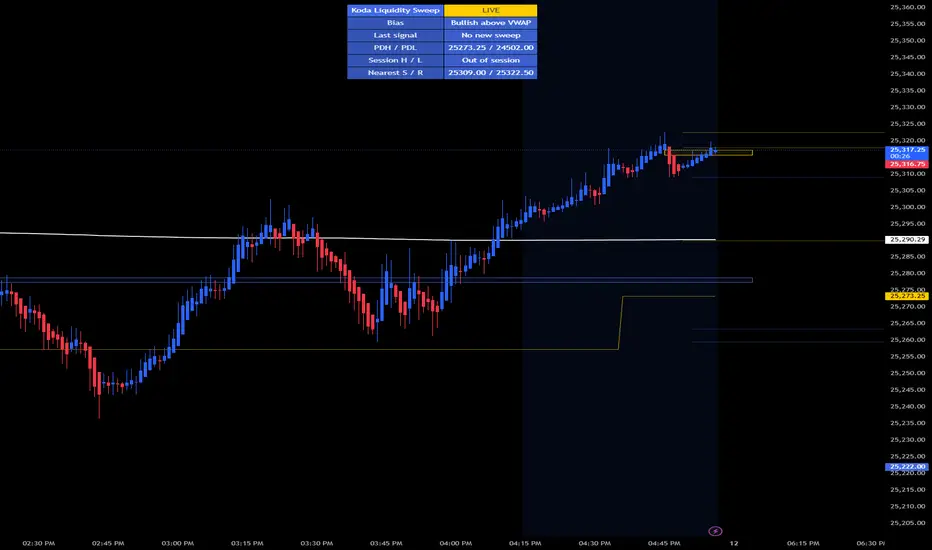Image resolution: width=932 pixels, height=550 pixels.
Task: Click the Bullish above VWAP cell
Action: pyautogui.click(x=490, y=23)
